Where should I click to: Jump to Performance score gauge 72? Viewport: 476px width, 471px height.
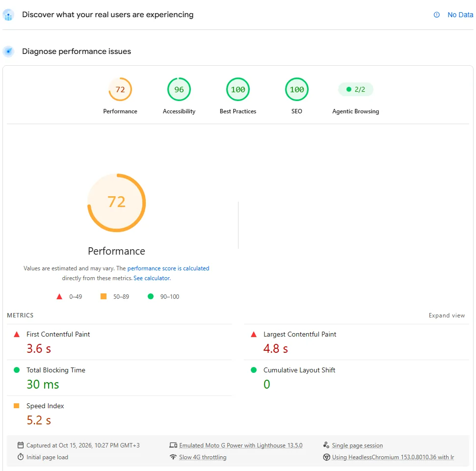tap(120, 89)
